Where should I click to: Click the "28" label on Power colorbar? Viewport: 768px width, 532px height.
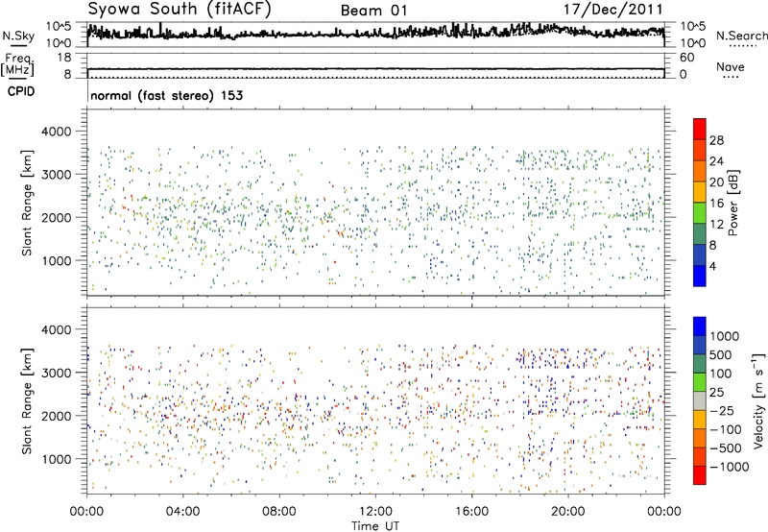pyautogui.click(x=716, y=140)
